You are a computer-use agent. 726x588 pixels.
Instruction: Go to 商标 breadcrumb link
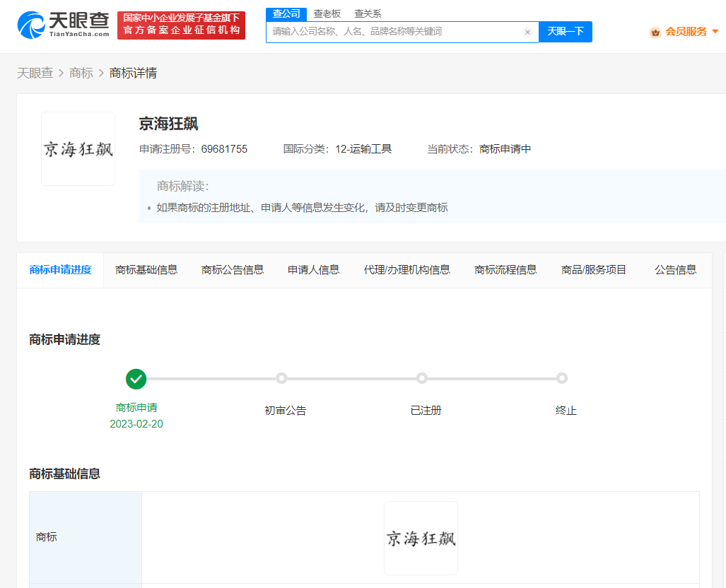tap(81, 73)
